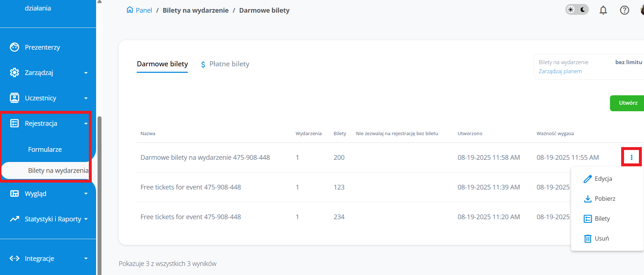
Task: Click the Statystyki i Raporty chart icon
Action: click(15, 219)
